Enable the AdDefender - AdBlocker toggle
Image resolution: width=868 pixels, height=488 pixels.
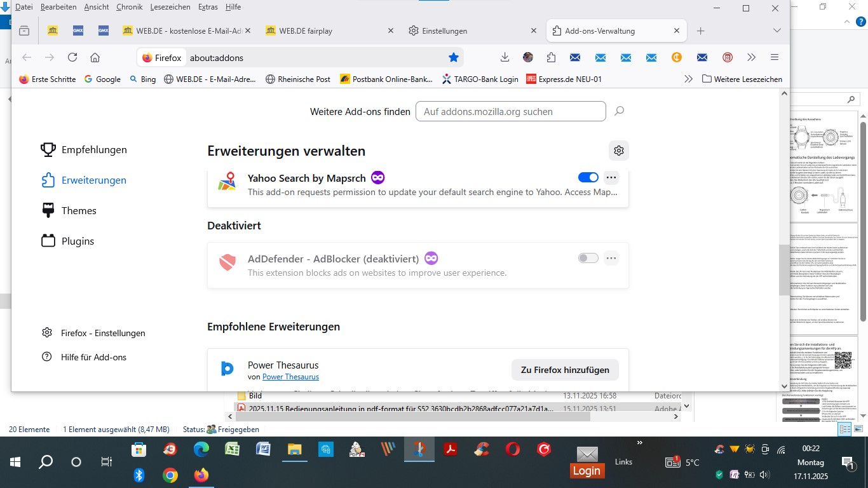[x=588, y=258]
